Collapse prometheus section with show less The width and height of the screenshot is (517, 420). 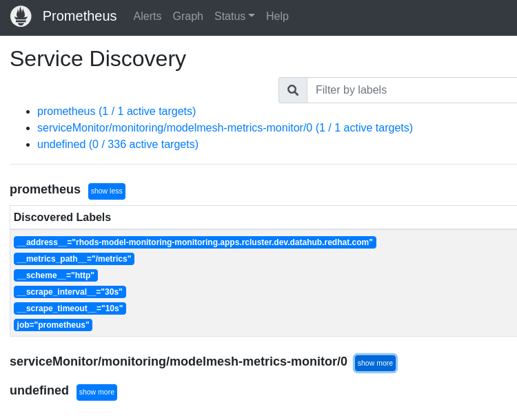[x=107, y=191]
